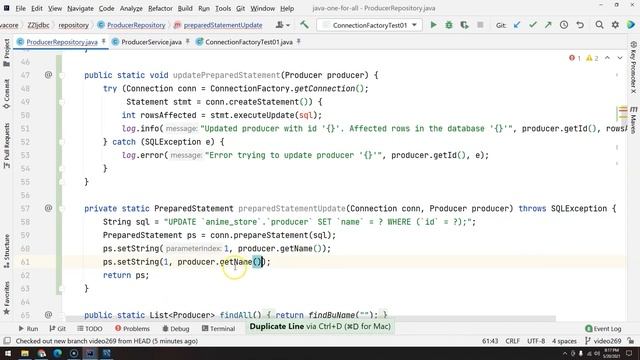Click the stop process icon
Screen dimensions: 640x360
click(x=480, y=25)
